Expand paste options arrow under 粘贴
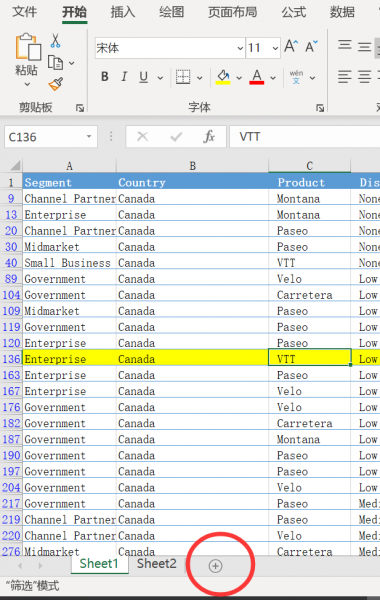380x600 pixels. [27, 84]
